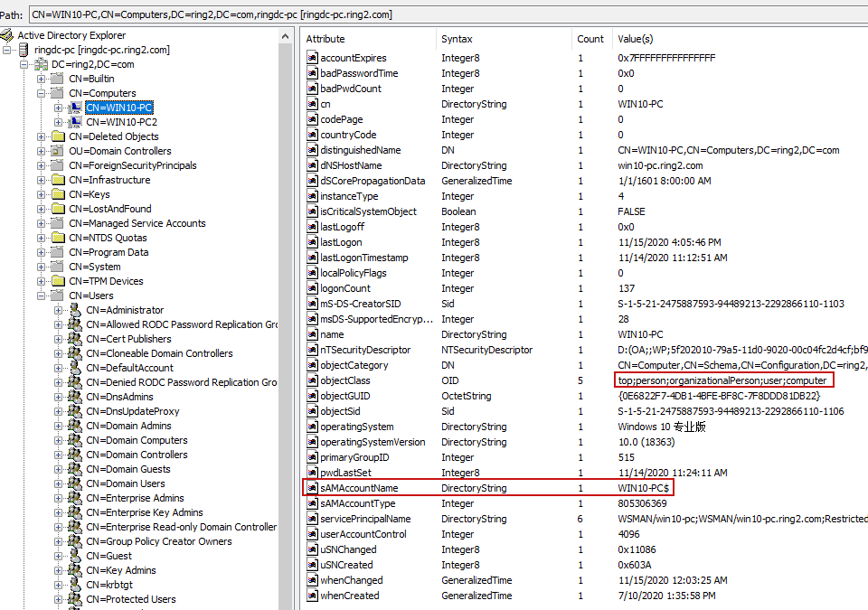The image size is (868, 610).
Task: Click the Administrator user icon
Action: pos(76,310)
